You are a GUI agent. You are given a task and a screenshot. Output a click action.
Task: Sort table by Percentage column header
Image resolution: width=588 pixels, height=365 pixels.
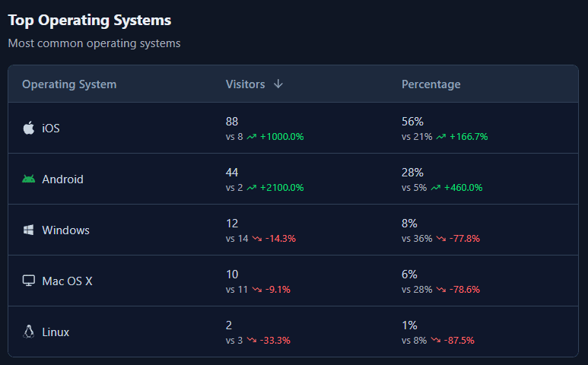[431, 84]
